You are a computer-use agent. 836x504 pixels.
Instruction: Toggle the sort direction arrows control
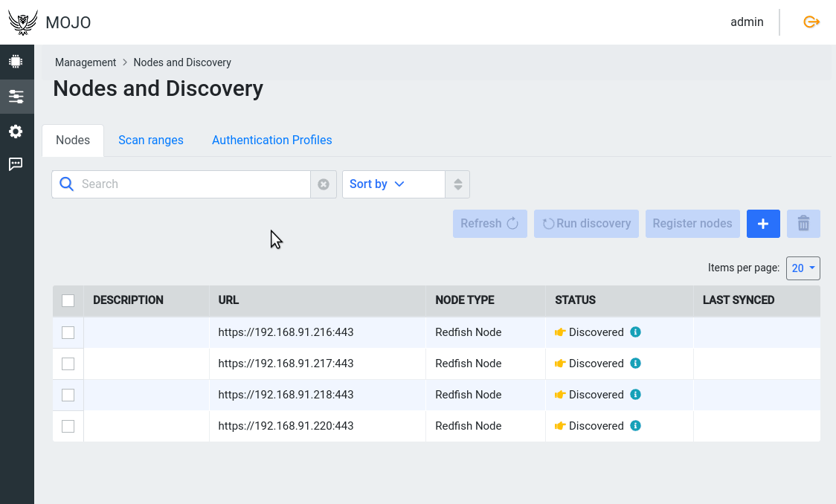pos(457,184)
